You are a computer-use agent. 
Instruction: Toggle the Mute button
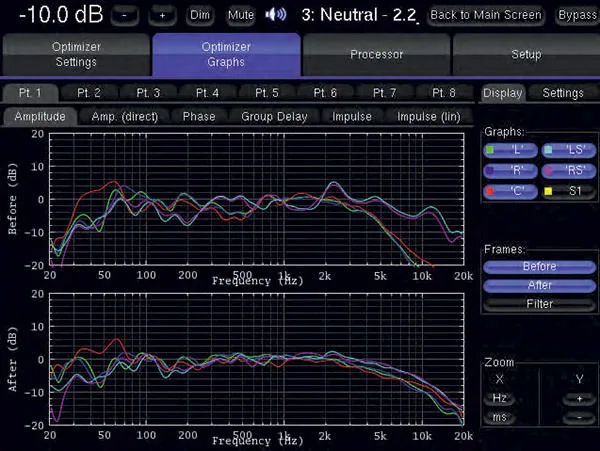[241, 15]
